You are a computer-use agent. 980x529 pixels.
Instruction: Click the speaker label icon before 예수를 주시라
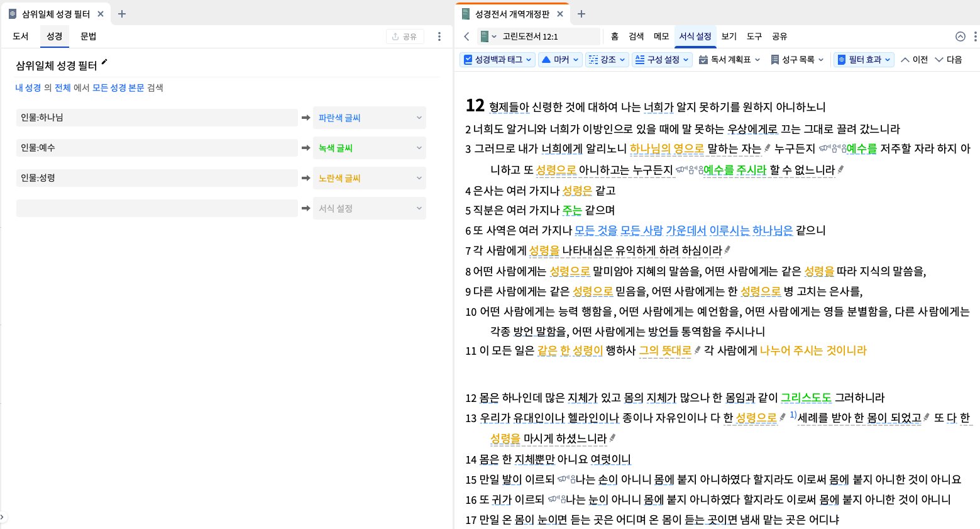pos(689,170)
